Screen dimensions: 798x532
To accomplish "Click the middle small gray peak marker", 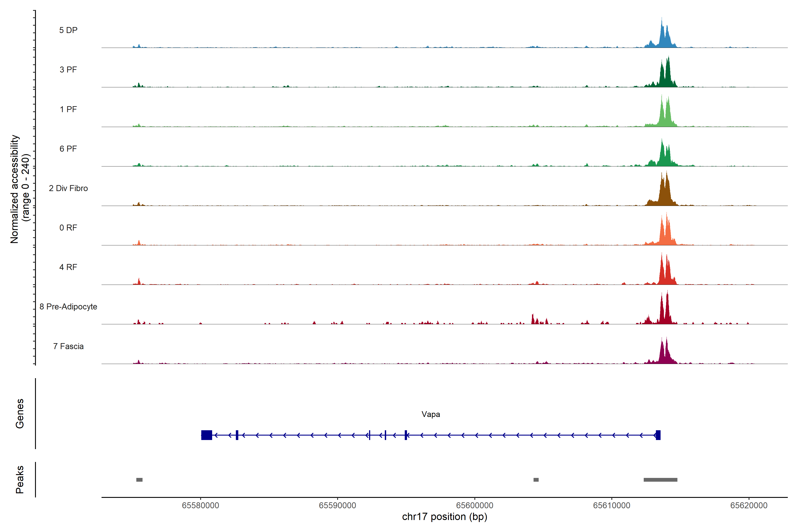I will (536, 480).
